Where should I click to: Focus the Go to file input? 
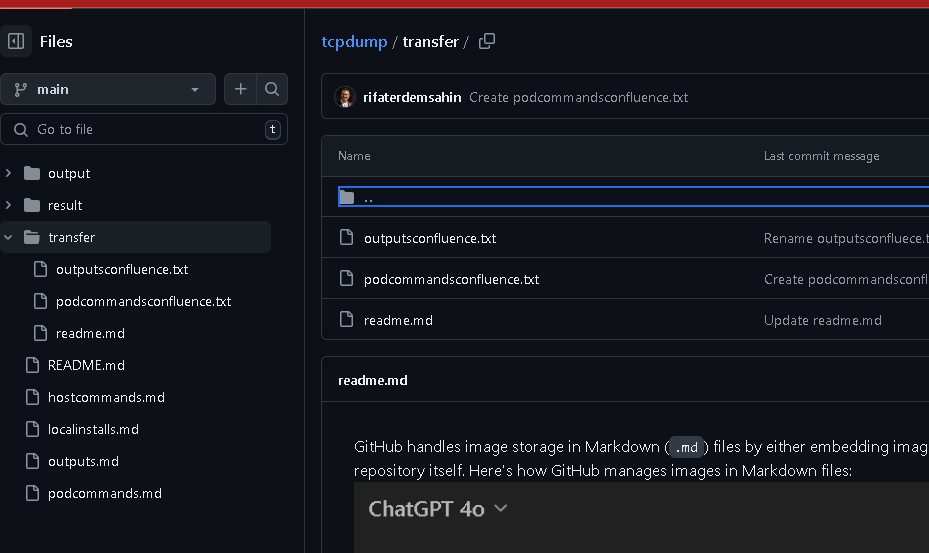[144, 129]
